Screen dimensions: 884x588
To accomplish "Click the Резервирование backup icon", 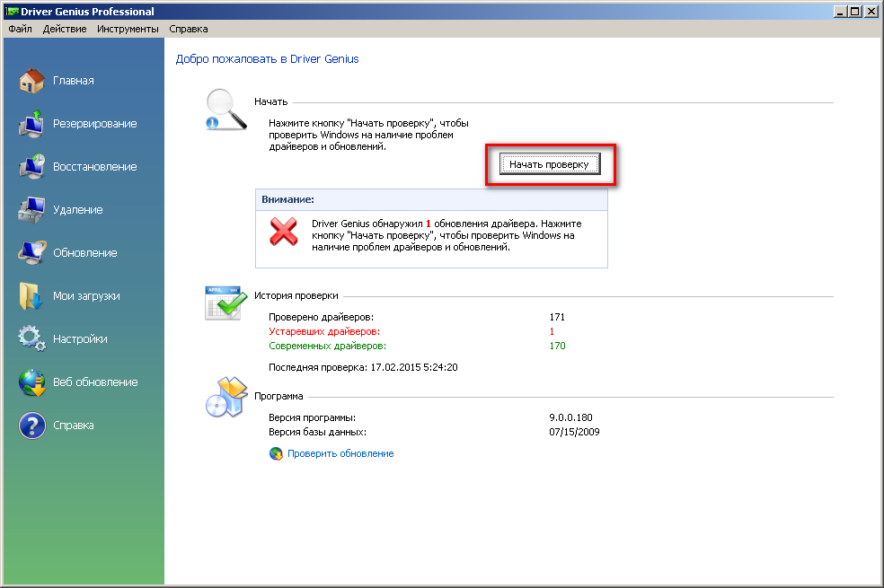I will point(31,124).
